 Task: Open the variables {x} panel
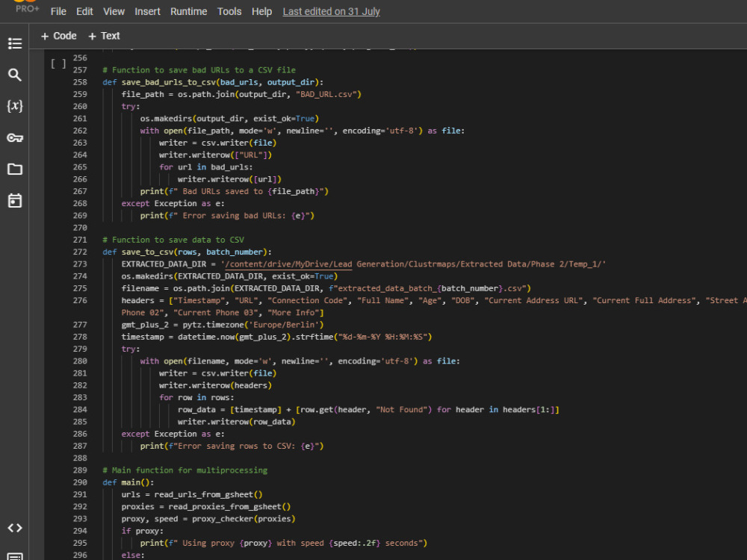(15, 106)
